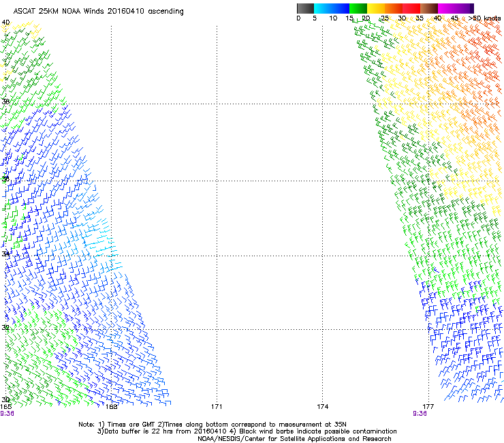504x443 pixels.
Task: Click the legend scale value 20
Action: coord(366,18)
